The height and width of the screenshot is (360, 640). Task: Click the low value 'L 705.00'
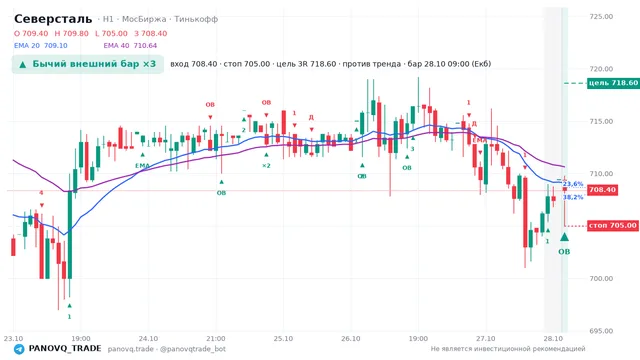(x=111, y=33)
